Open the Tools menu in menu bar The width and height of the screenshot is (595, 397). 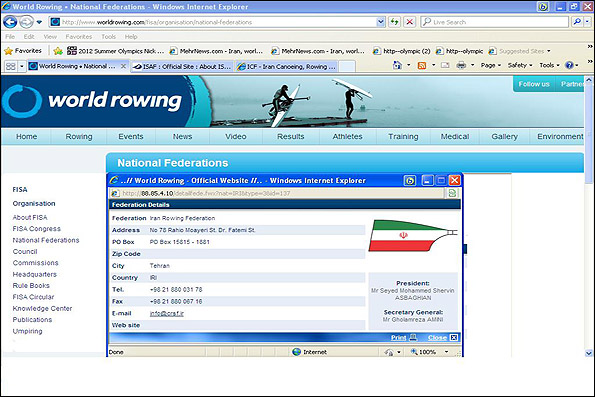[108, 37]
